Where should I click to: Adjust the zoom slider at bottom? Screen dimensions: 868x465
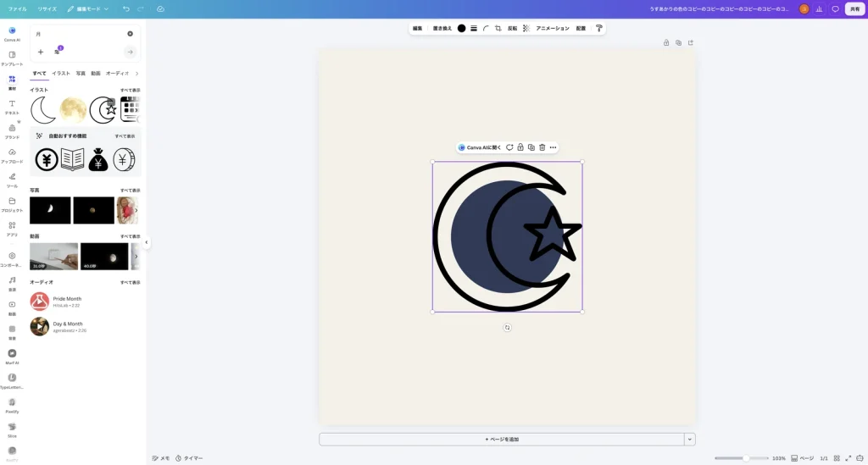(x=746, y=458)
